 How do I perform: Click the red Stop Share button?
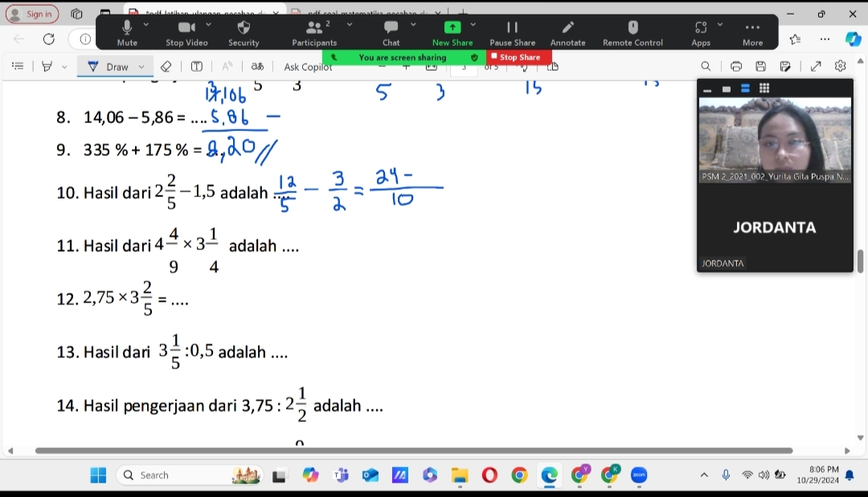click(518, 57)
